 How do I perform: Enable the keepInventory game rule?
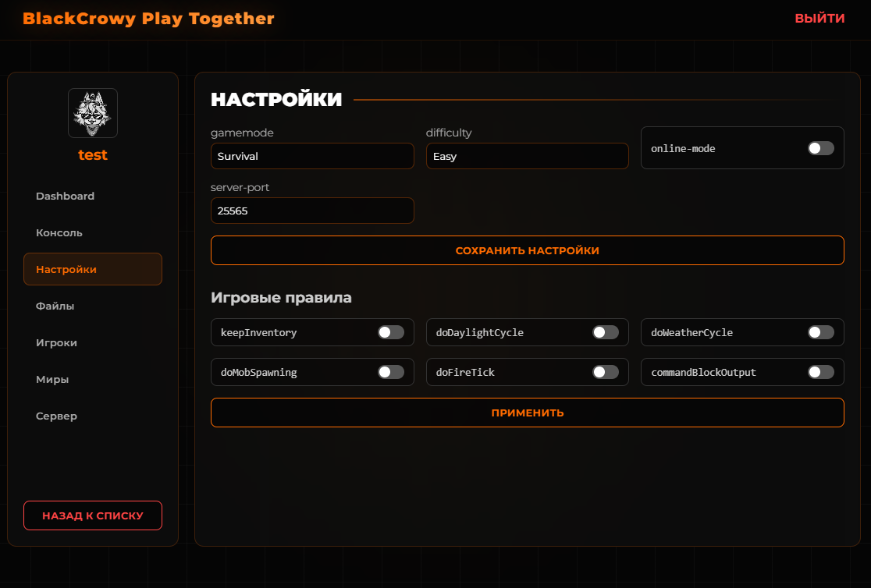(x=391, y=332)
